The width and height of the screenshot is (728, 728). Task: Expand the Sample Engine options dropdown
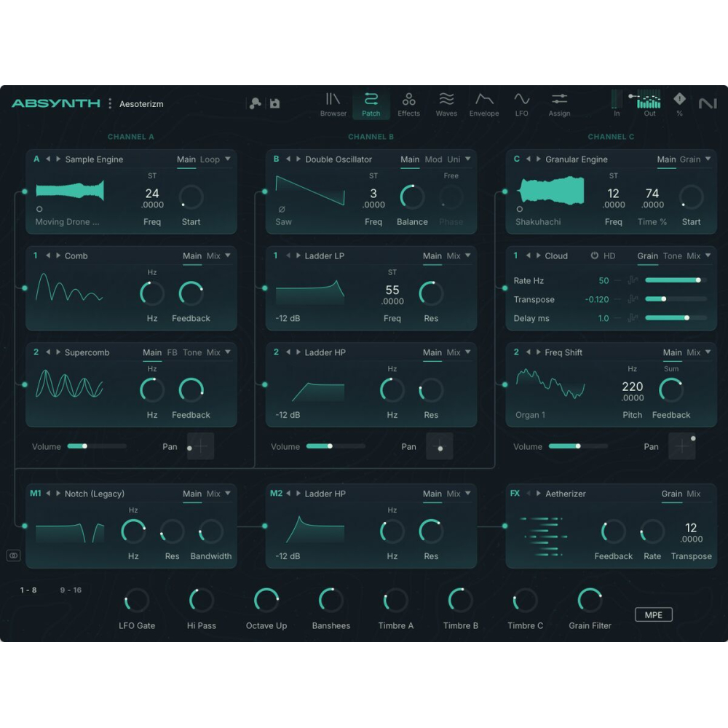point(226,159)
